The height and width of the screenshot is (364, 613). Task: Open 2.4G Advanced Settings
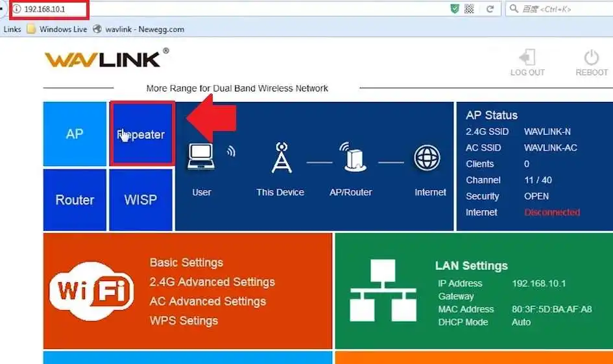click(212, 282)
